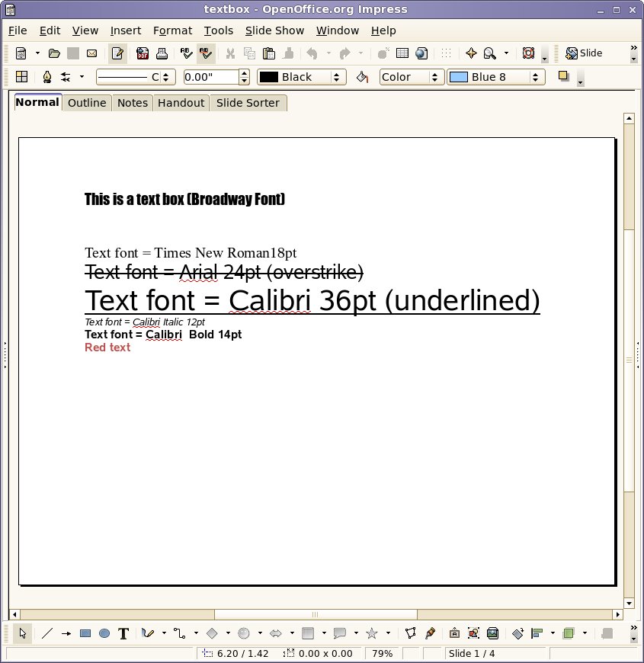Run the Spelling check
644x663 pixels.
click(x=186, y=53)
